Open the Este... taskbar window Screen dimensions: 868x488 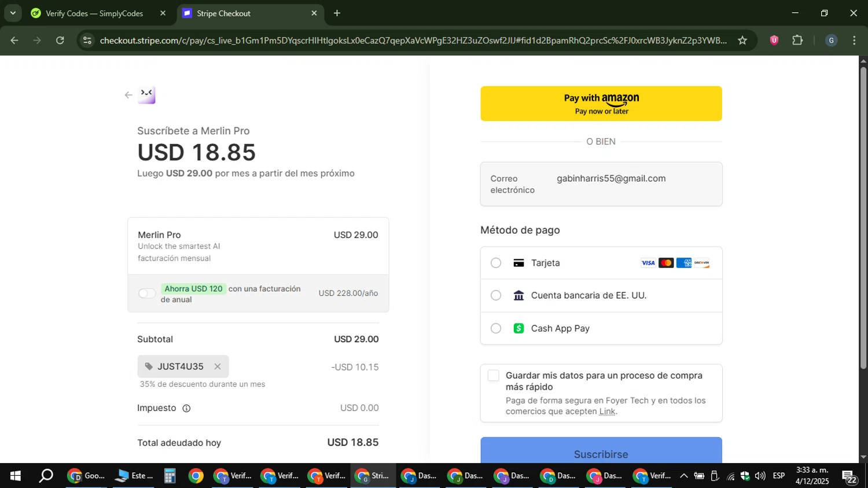click(134, 476)
